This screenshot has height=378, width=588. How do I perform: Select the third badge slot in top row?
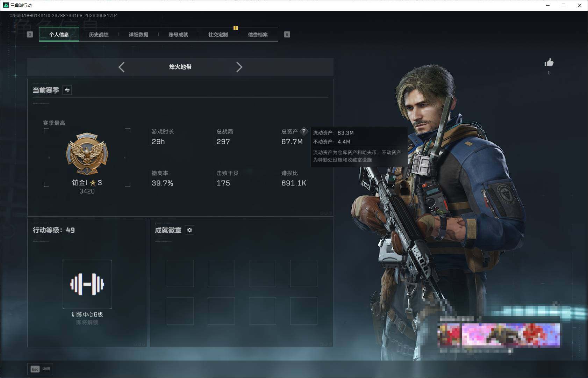coord(263,274)
